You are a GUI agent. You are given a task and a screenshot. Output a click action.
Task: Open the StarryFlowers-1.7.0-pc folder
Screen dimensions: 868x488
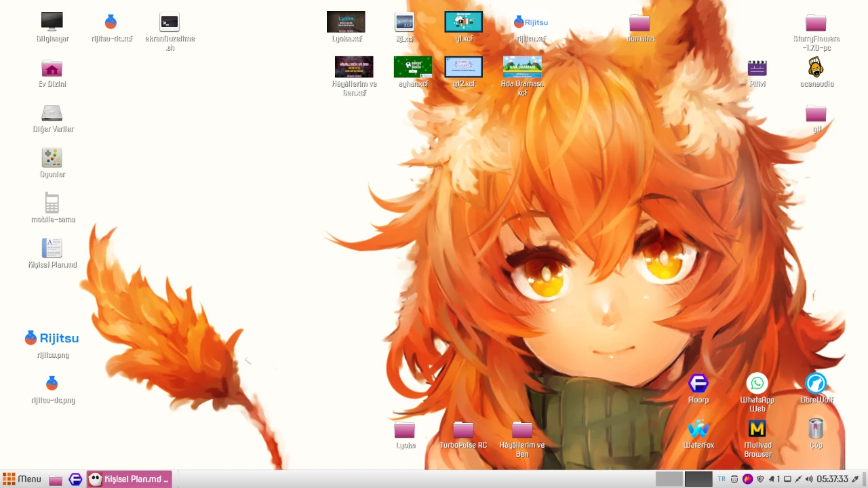point(816,22)
